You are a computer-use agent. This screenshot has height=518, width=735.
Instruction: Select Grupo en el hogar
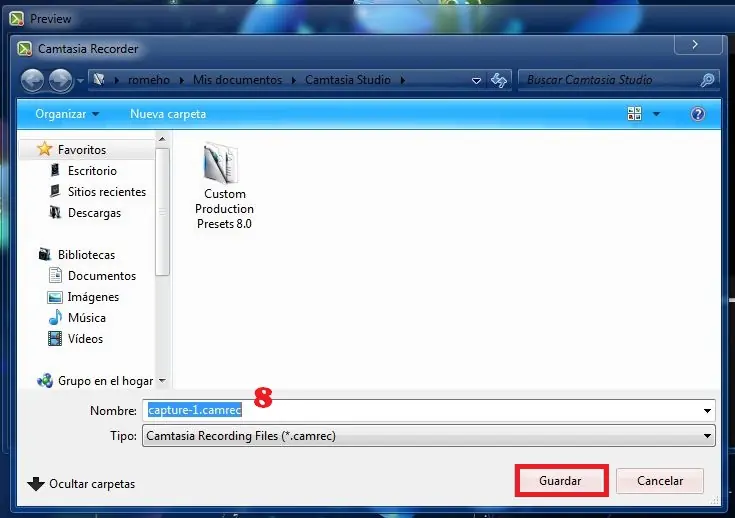[105, 381]
